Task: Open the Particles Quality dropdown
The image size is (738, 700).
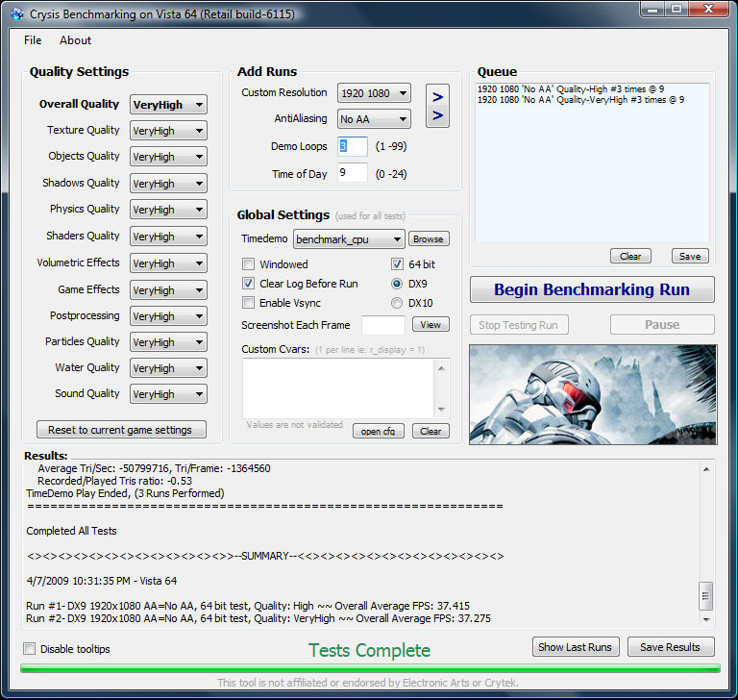Action: (x=168, y=341)
